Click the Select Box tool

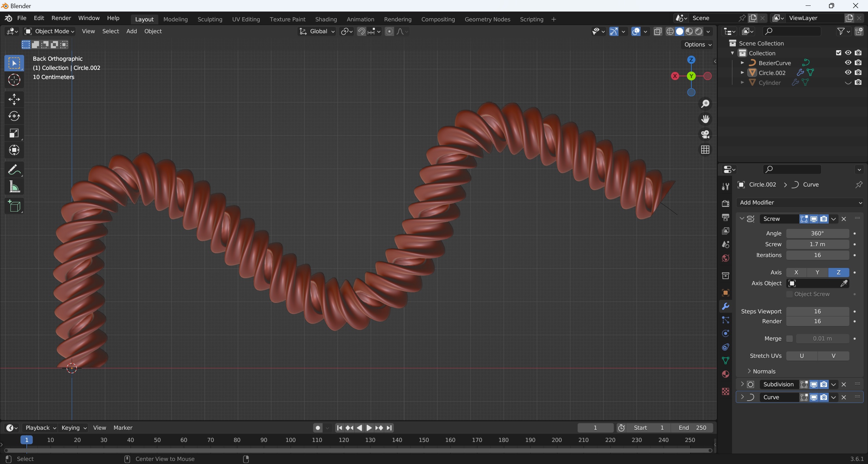[x=14, y=63]
